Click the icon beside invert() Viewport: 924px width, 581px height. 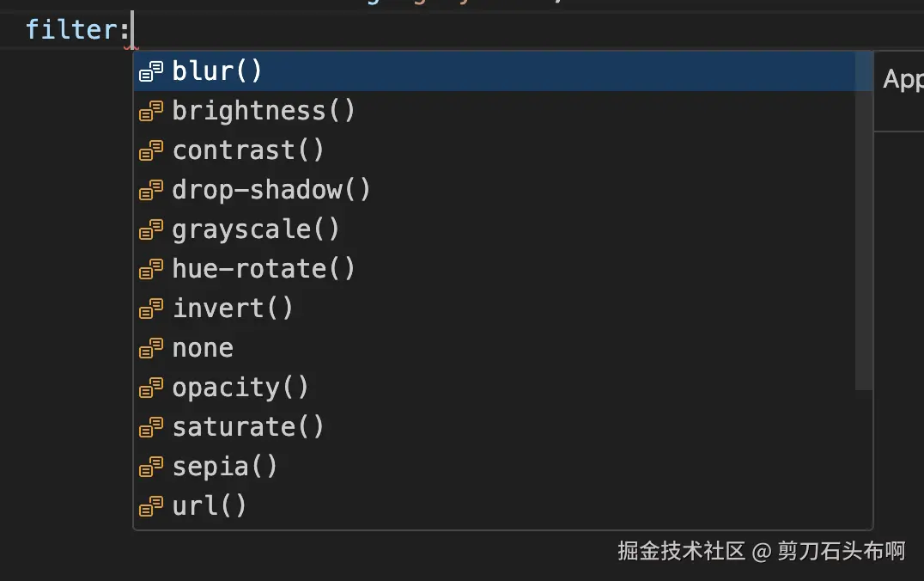pyautogui.click(x=151, y=308)
